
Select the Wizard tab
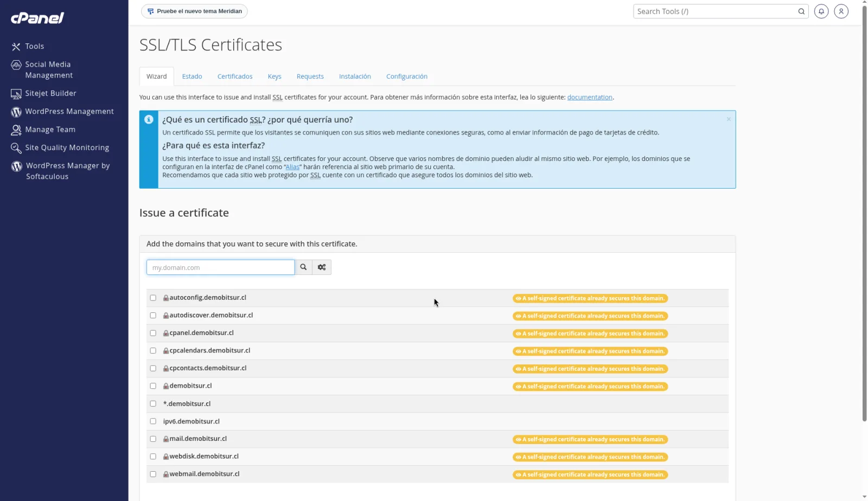coord(157,76)
